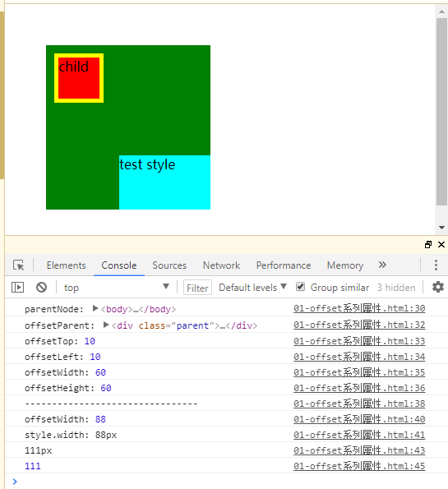Open console settings gear icon
The height and width of the screenshot is (489, 448).
tap(437, 287)
